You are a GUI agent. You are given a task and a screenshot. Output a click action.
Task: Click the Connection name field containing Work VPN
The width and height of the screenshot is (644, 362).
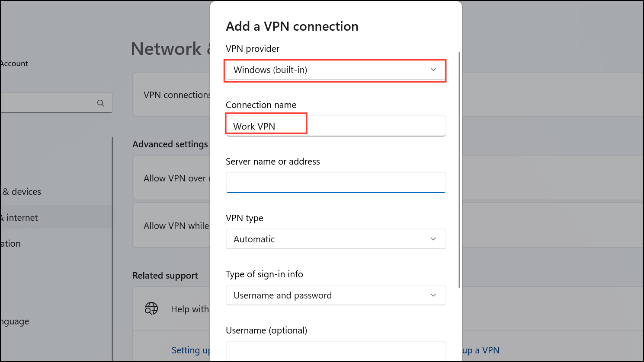click(335, 126)
